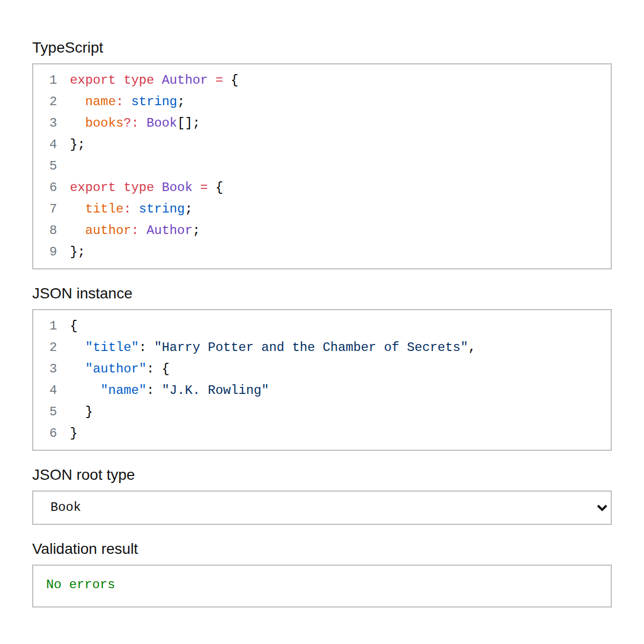Click the closing '};' on TypeScript line 4
Screen dimensions: 644x644
(x=77, y=144)
